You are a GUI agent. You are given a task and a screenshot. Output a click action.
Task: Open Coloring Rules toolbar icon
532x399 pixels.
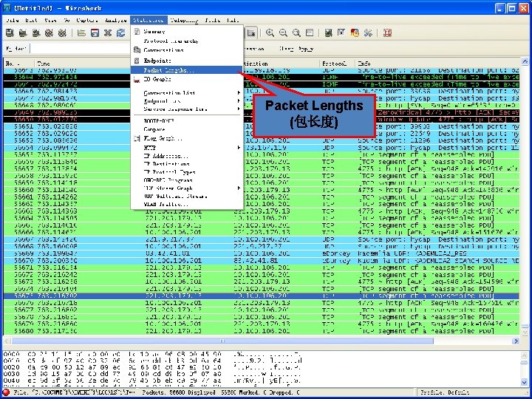pyautogui.click(x=355, y=33)
